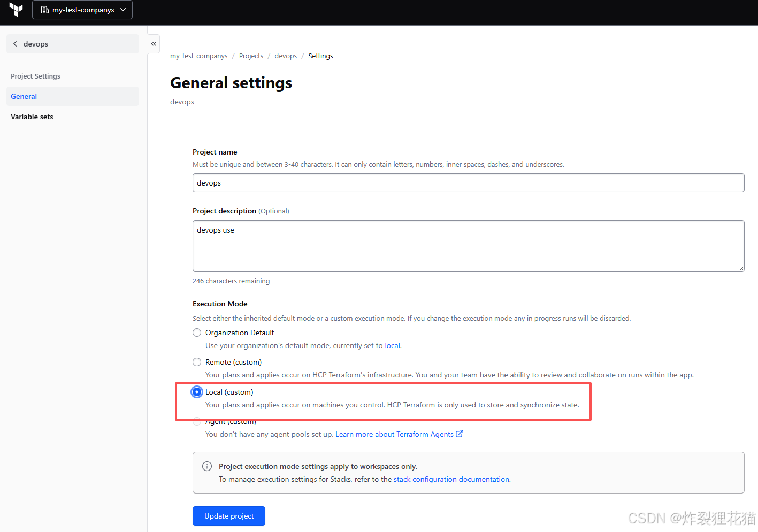Click the info circle icon in the notice
758x532 pixels.
click(x=207, y=466)
